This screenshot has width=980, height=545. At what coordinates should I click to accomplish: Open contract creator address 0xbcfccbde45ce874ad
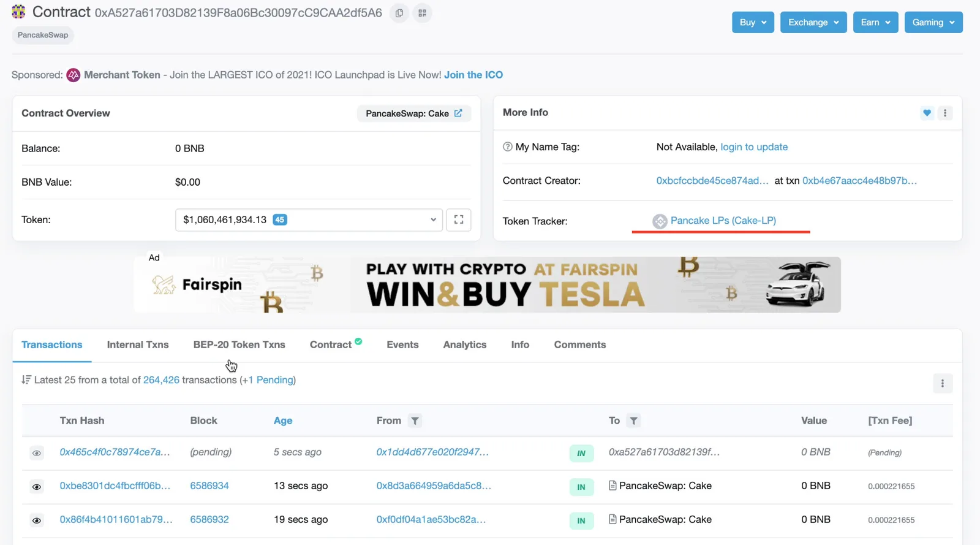click(712, 181)
